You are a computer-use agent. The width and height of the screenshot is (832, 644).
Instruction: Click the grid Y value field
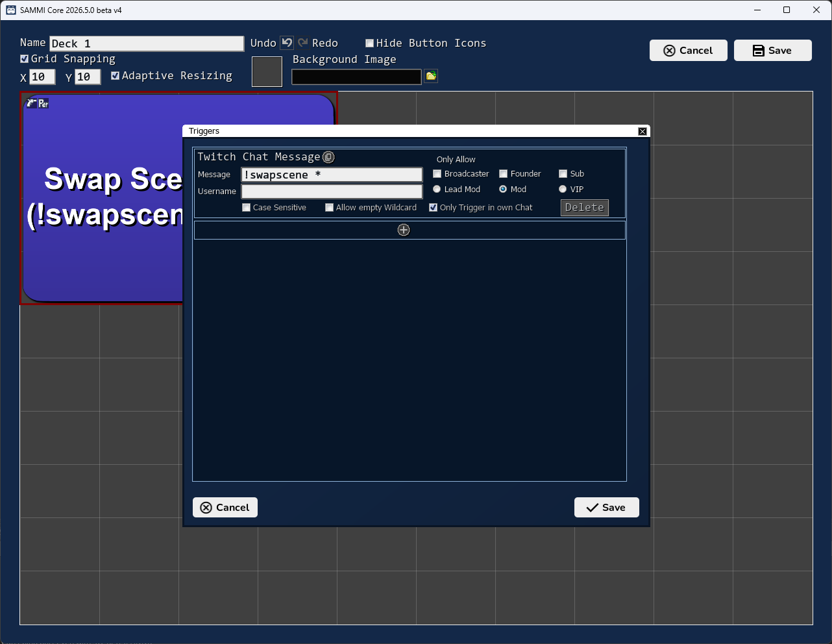coord(88,77)
